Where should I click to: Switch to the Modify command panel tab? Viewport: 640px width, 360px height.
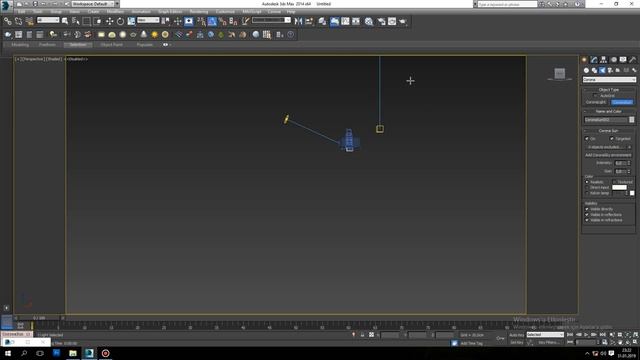pos(594,60)
